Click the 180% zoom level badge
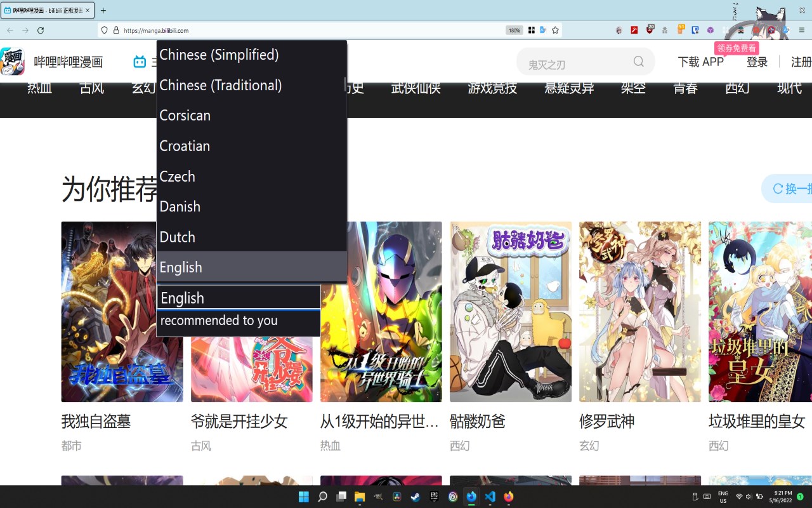 514,30
